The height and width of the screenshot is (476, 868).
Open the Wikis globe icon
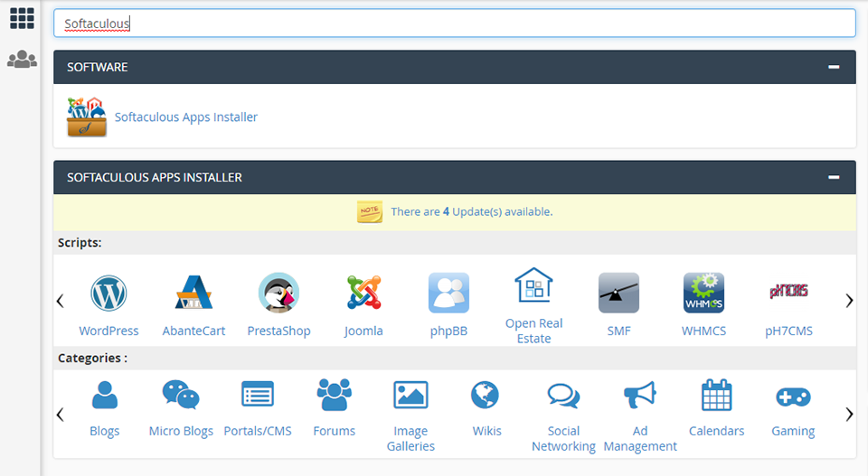(485, 395)
